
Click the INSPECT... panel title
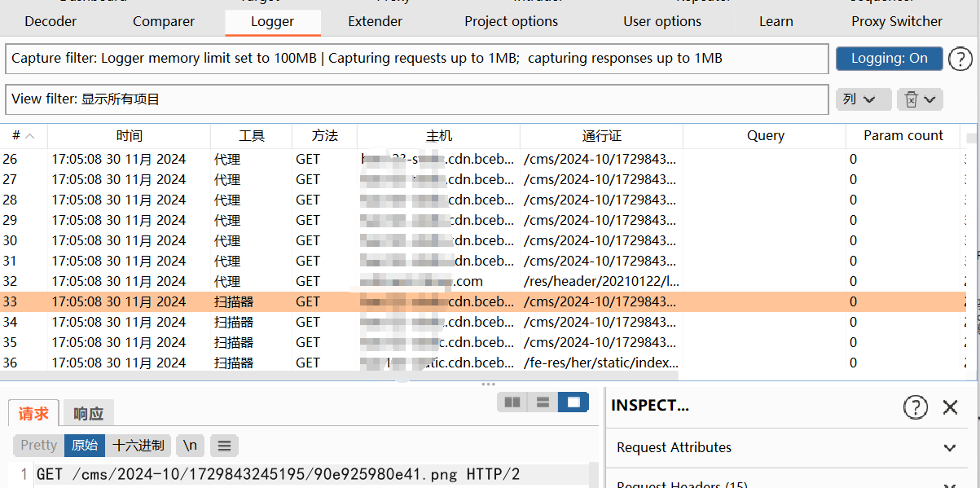click(x=650, y=406)
